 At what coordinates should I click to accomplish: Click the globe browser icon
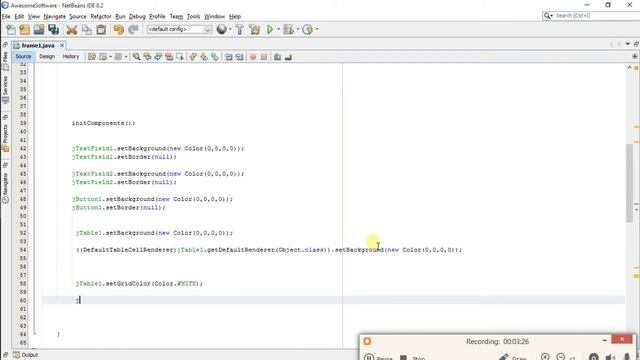click(x=221, y=29)
